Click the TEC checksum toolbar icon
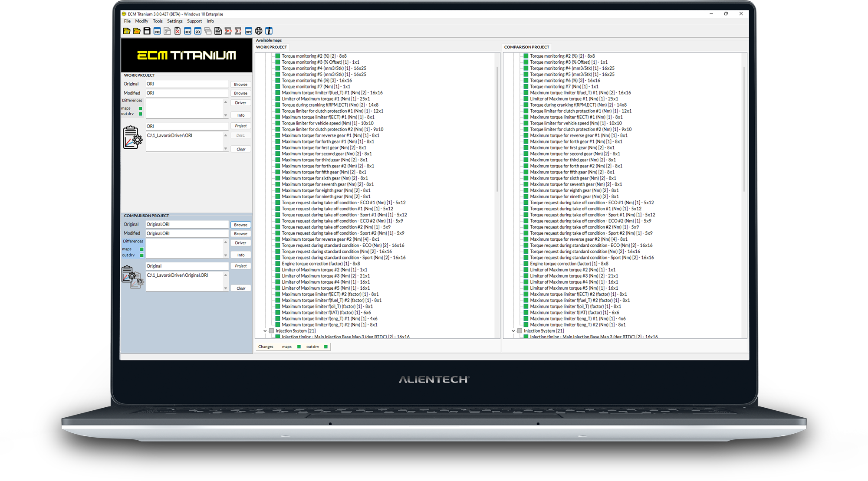868x481 pixels. tap(238, 31)
